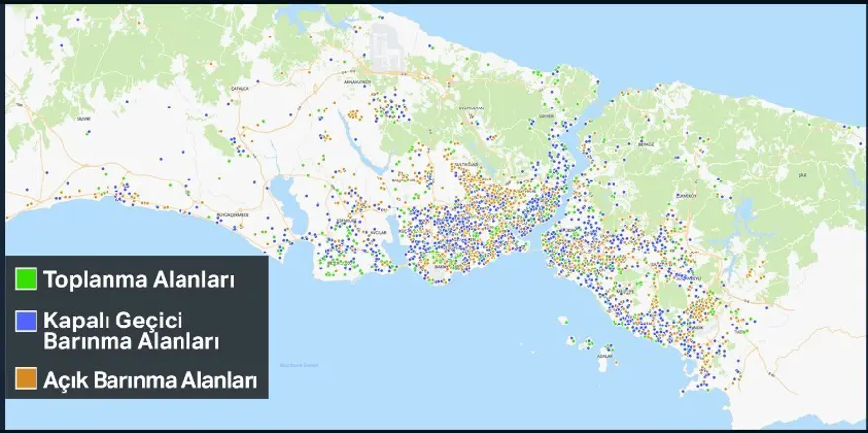Viewport: 868px width, 433px height.
Task: Click the Şile district label
Action: tap(801, 175)
